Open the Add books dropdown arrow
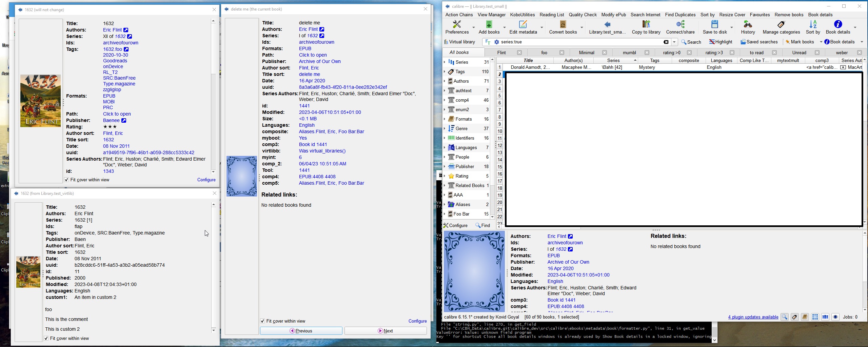Viewport: 868px width, 347px height. [x=504, y=27]
